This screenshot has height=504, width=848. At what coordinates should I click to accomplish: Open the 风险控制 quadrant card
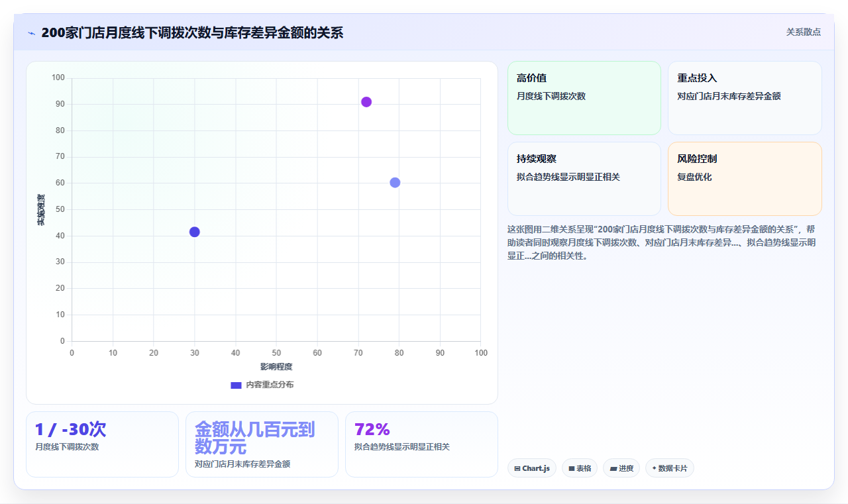point(745,179)
